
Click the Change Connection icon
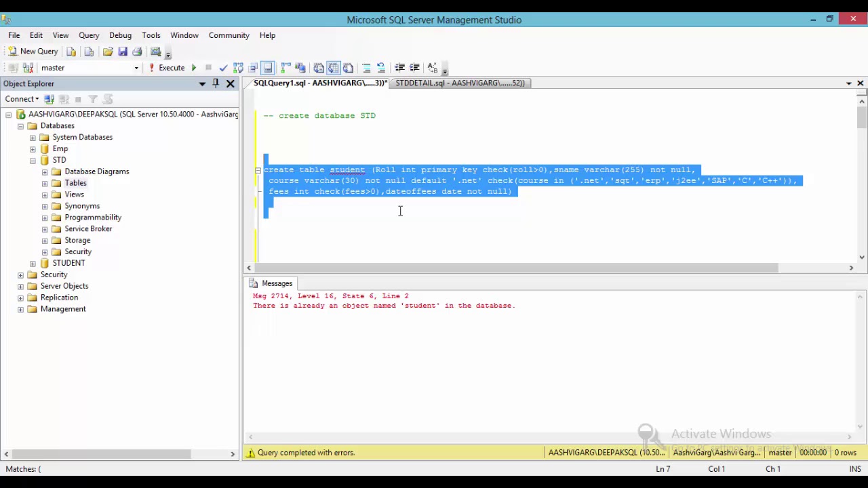click(28, 68)
